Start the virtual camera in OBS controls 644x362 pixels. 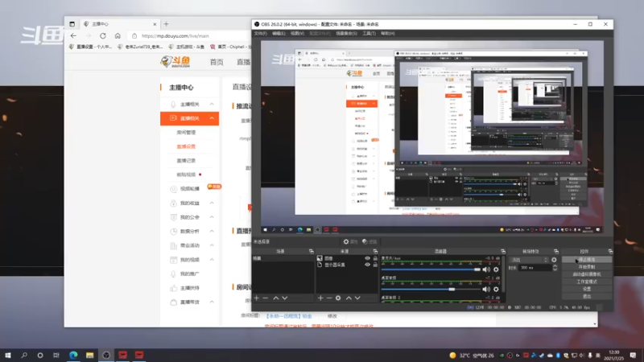[x=587, y=274]
